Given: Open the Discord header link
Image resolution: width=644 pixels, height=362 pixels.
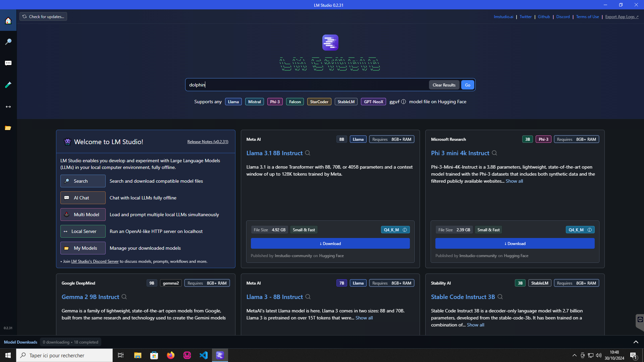Looking at the screenshot, I should click(x=563, y=17).
